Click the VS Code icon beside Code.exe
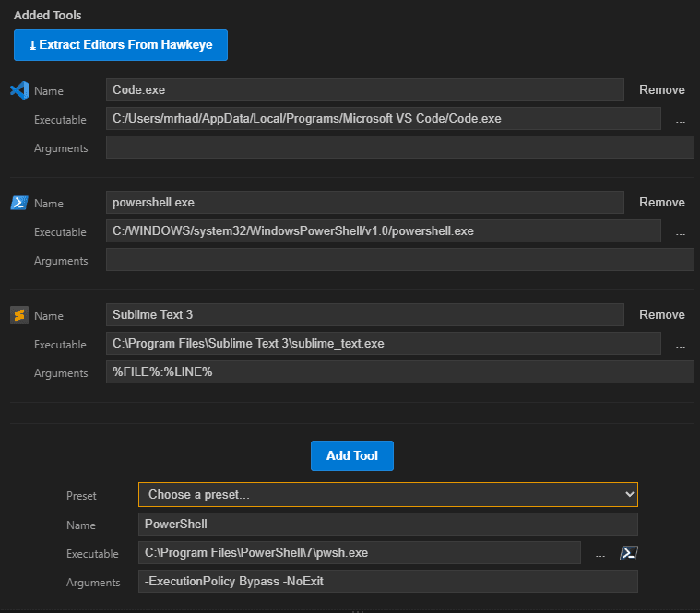 [x=19, y=90]
